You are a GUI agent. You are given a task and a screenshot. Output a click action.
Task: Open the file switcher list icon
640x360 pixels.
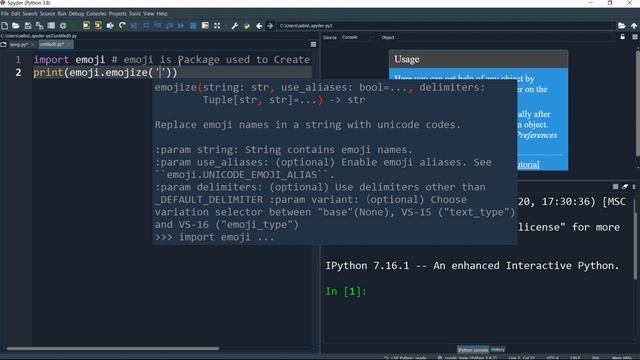tap(51, 26)
